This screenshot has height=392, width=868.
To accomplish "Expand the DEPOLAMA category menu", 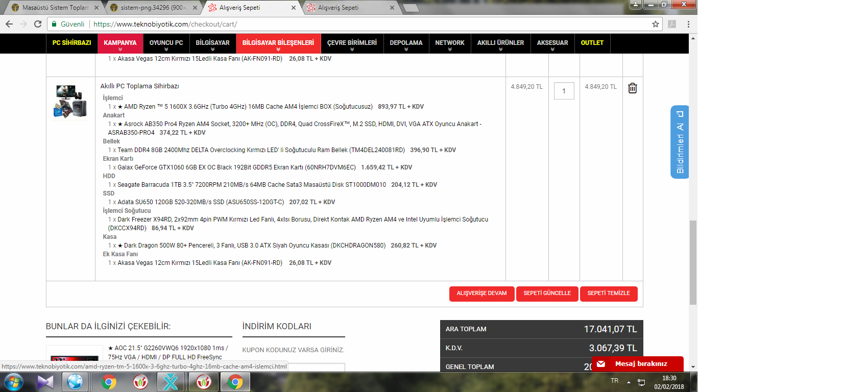I will tap(406, 43).
